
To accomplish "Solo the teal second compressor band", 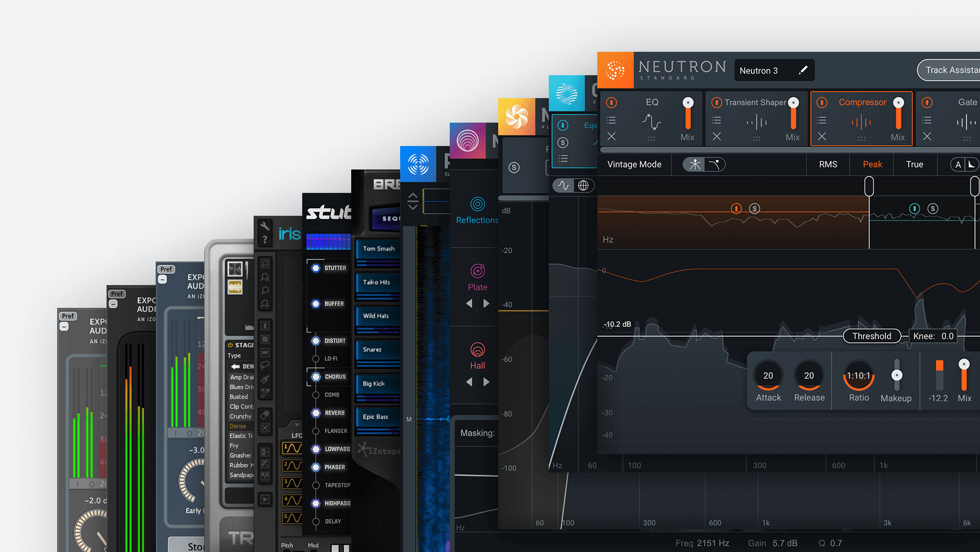I will click(933, 208).
